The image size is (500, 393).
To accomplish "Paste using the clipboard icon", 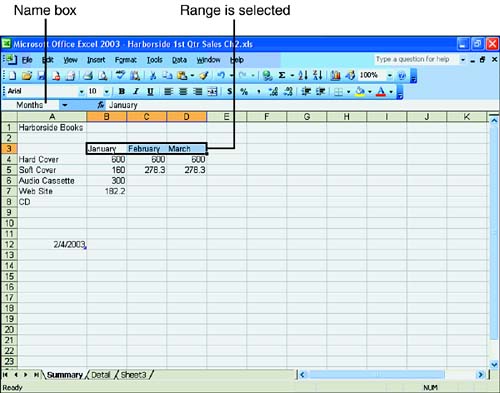I will (182, 76).
